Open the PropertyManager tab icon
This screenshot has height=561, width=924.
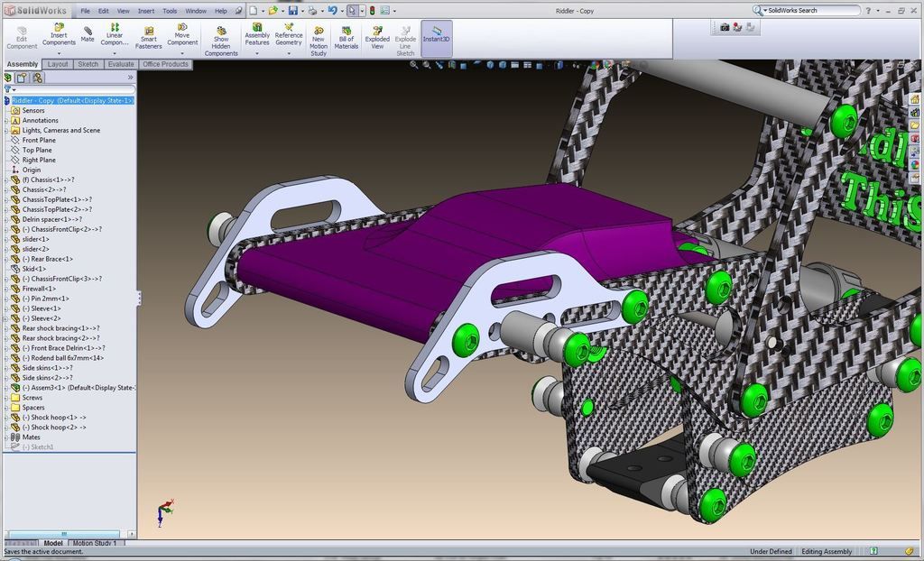click(22, 78)
